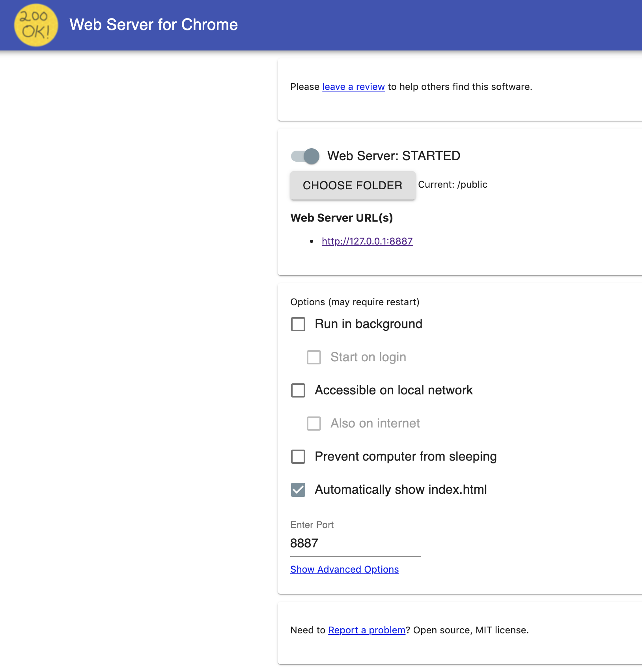Toggle the Web Server started switch

[x=305, y=156]
